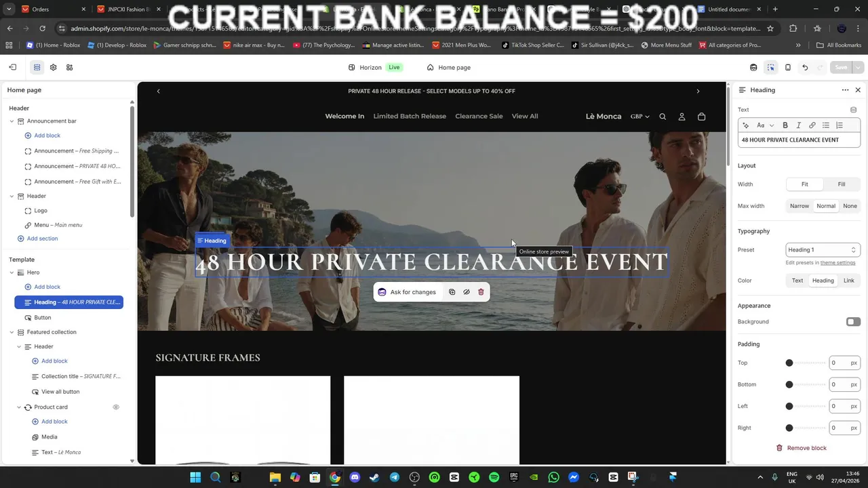Open the View All menu item
This screenshot has width=868, height=488.
coord(525,117)
